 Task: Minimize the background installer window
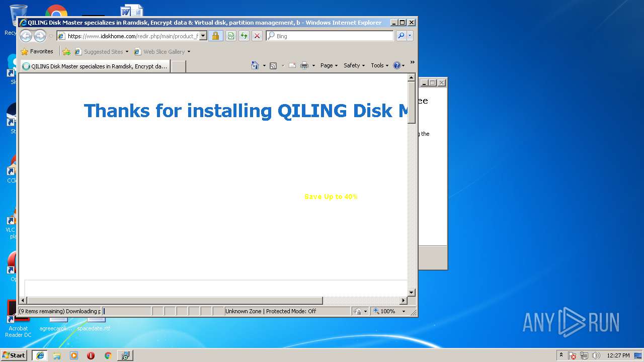424,83
